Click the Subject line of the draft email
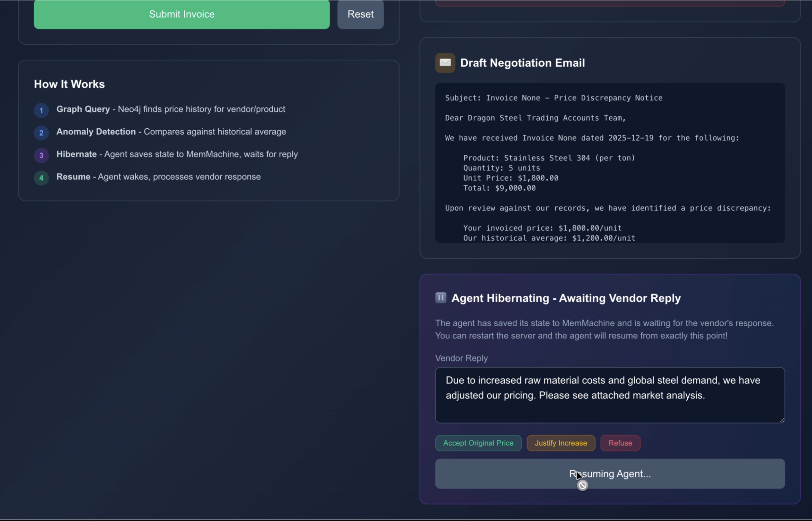Viewport: 812px width, 521px height. pyautogui.click(x=553, y=98)
